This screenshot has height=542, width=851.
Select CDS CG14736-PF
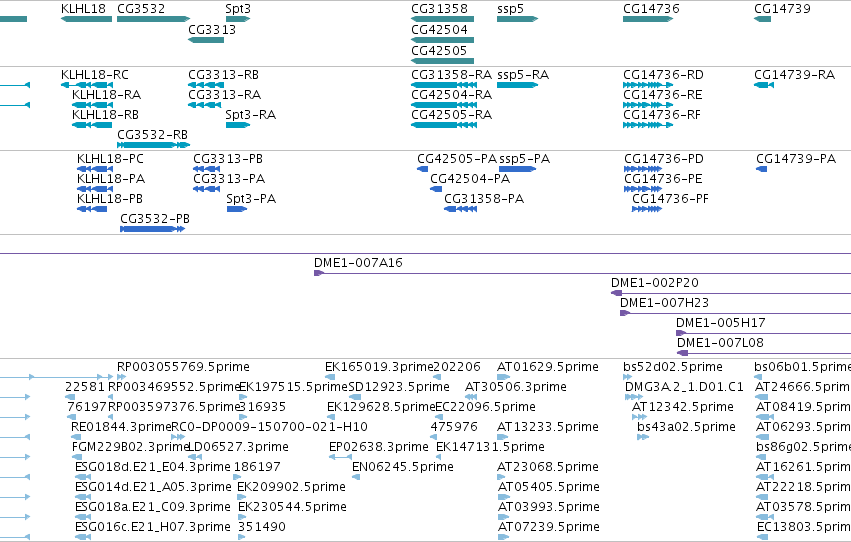coord(647,209)
